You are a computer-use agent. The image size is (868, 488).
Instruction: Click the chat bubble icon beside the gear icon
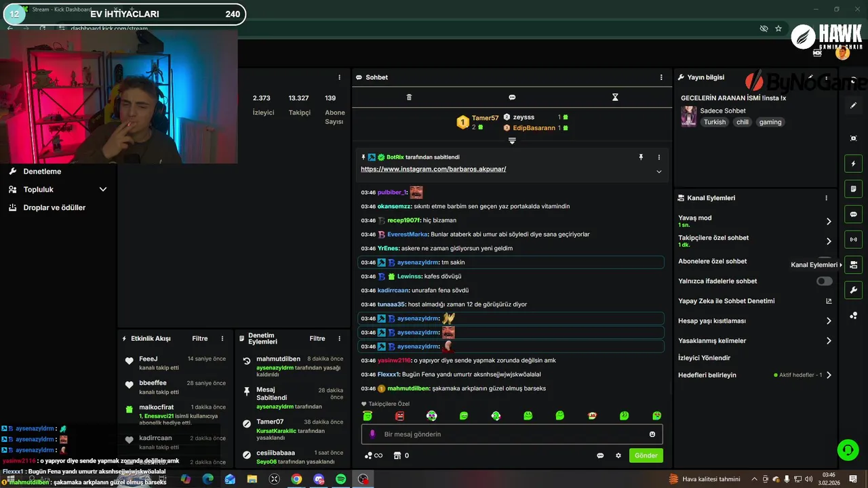(600, 455)
